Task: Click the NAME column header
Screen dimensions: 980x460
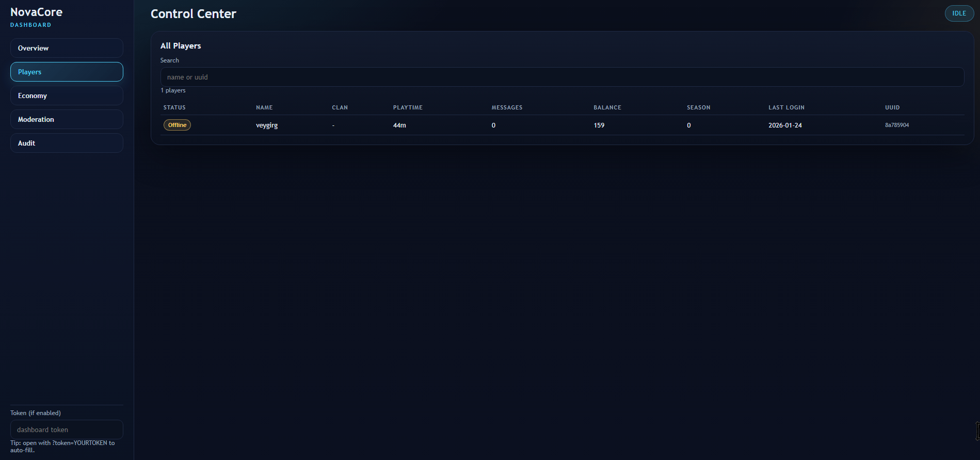Action: [264, 107]
